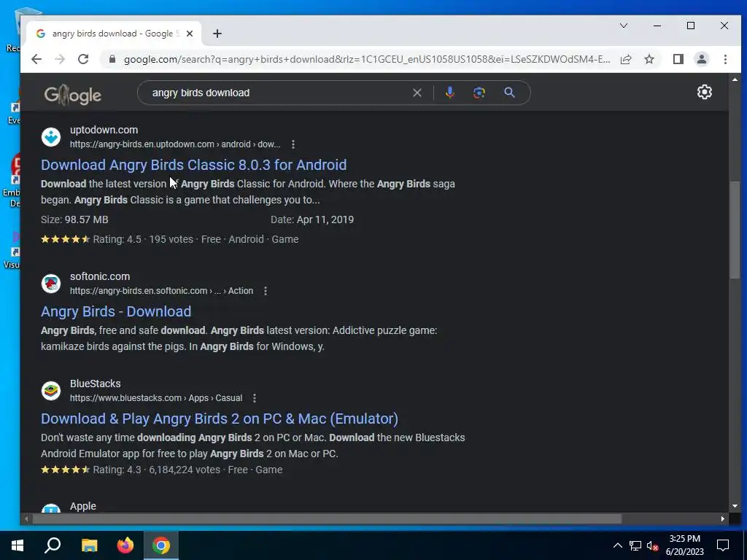Open Windows notification center

(723, 545)
